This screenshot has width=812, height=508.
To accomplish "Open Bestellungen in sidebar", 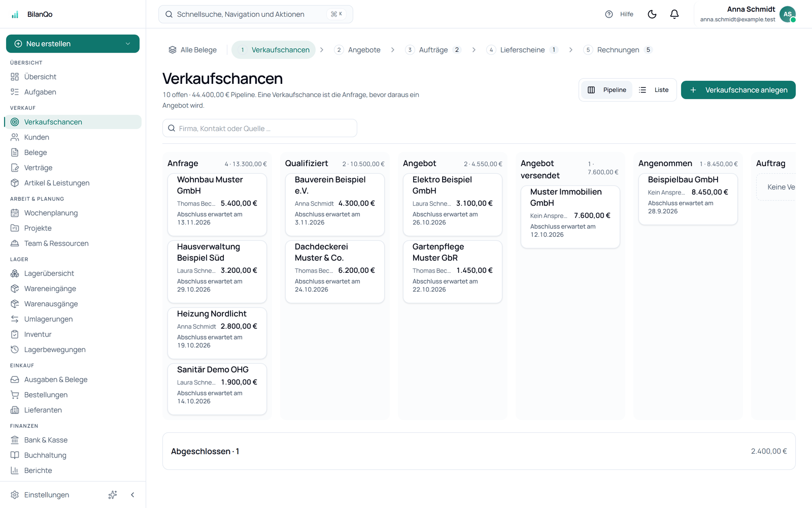I will tap(73, 395).
